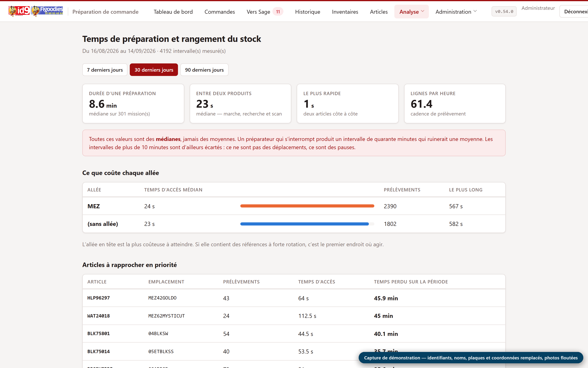The height and width of the screenshot is (368, 588).
Task: Open Vers Sage page
Action: pyautogui.click(x=258, y=12)
